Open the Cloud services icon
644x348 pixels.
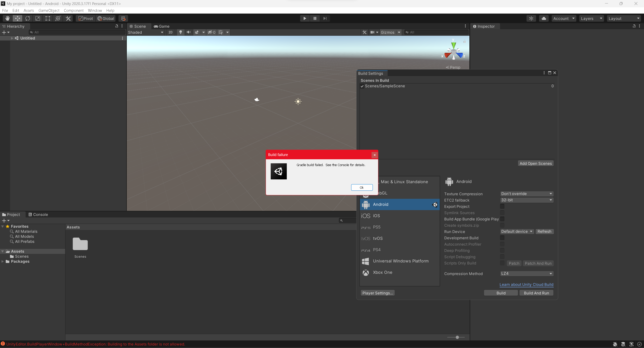pyautogui.click(x=544, y=18)
